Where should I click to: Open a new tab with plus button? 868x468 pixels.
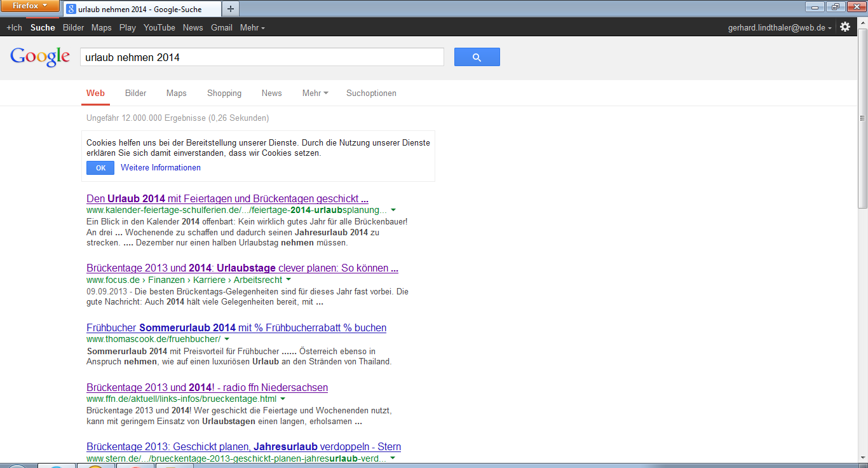pyautogui.click(x=230, y=9)
